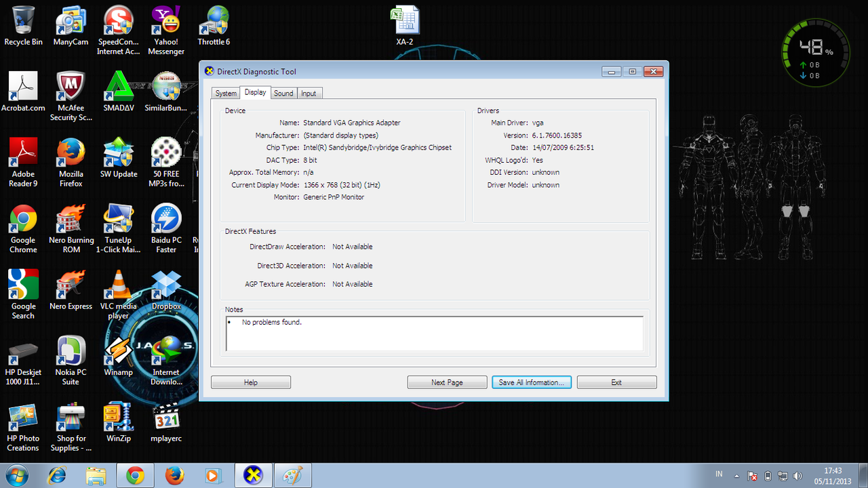
Task: Select Baidu PC Faster icon
Action: [x=166, y=229]
